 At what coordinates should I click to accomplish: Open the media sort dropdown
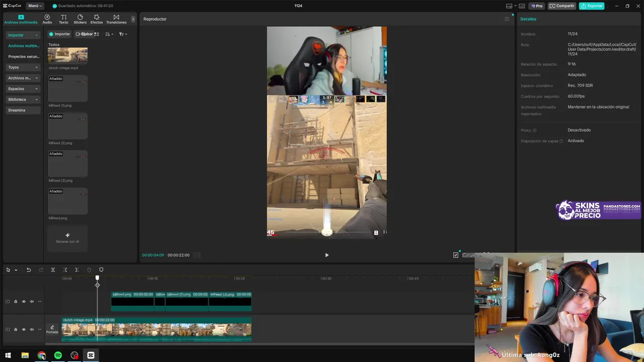pos(109,34)
